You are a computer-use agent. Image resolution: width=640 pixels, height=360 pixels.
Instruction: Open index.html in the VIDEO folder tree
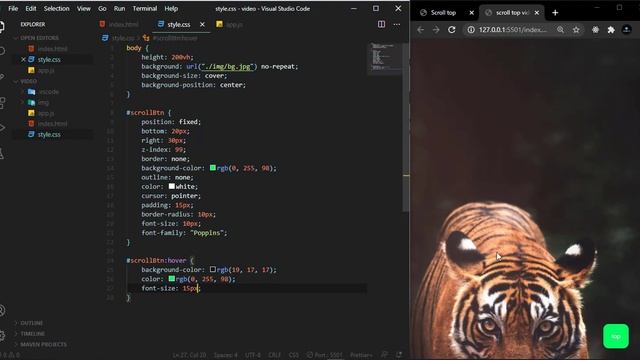52,124
